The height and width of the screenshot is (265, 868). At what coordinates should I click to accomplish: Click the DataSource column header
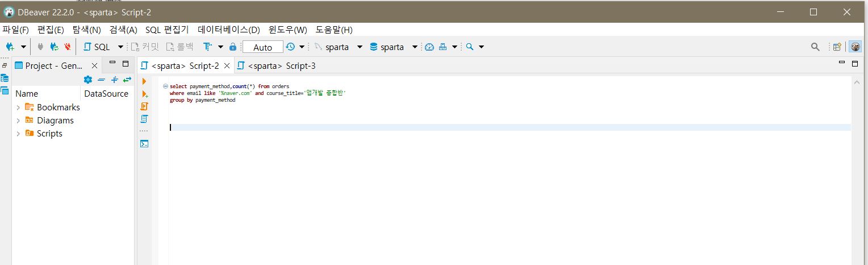107,94
